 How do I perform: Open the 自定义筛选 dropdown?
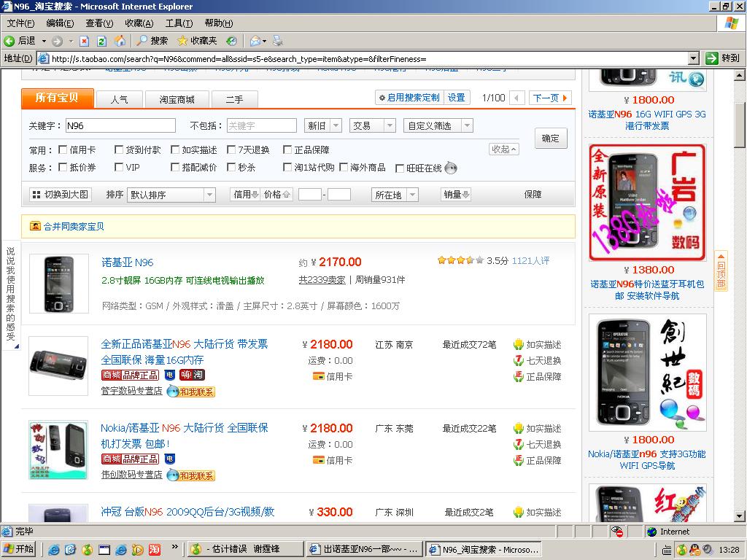438,125
